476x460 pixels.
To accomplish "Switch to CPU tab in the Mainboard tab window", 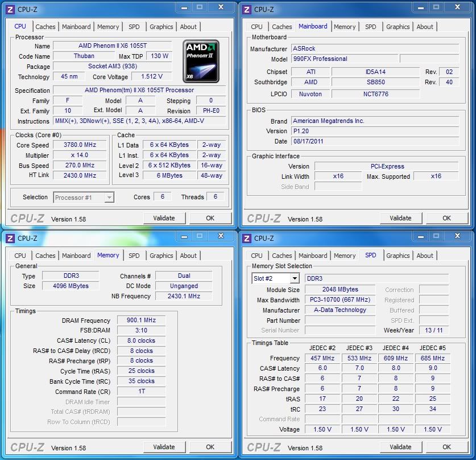I will click(x=256, y=27).
